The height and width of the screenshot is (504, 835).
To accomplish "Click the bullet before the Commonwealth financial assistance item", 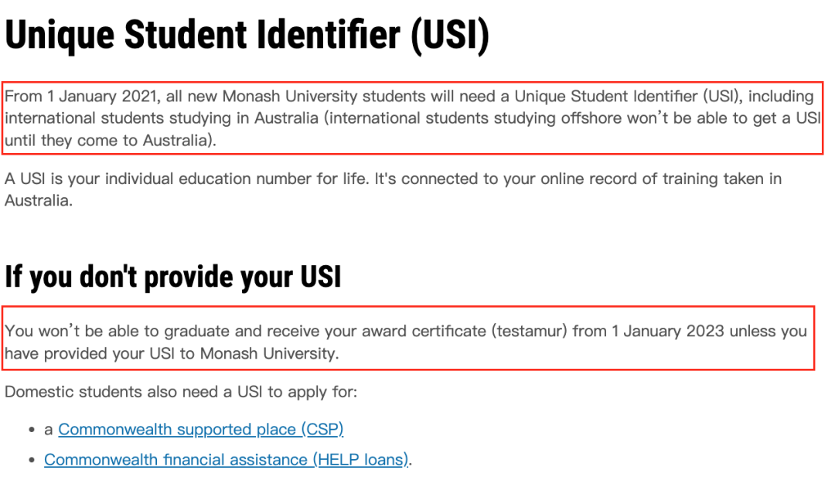I will [x=32, y=461].
